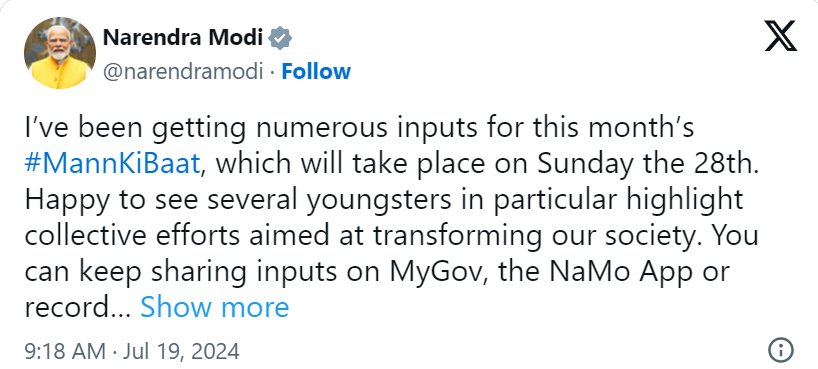The width and height of the screenshot is (818, 369).
Task: Open the tweet info circle icon
Action: pyautogui.click(x=781, y=349)
